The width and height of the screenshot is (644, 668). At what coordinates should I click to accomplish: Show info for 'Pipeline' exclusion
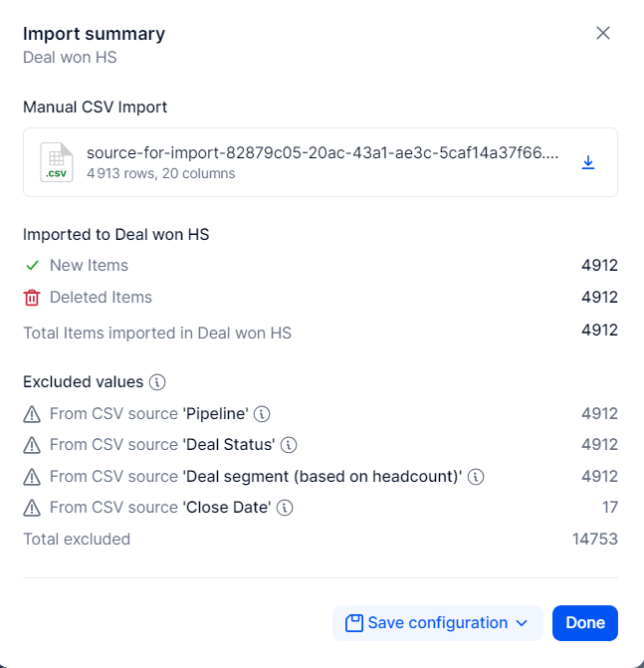(x=262, y=414)
